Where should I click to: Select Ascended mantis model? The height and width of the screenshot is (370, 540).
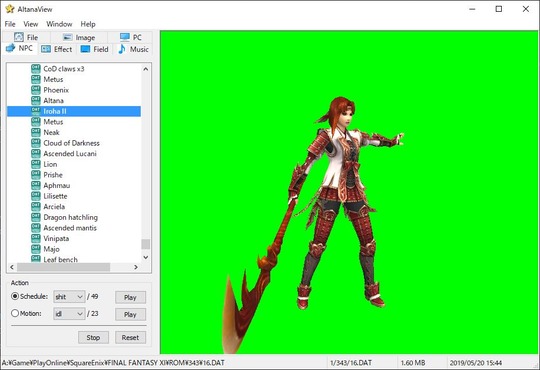pos(70,228)
